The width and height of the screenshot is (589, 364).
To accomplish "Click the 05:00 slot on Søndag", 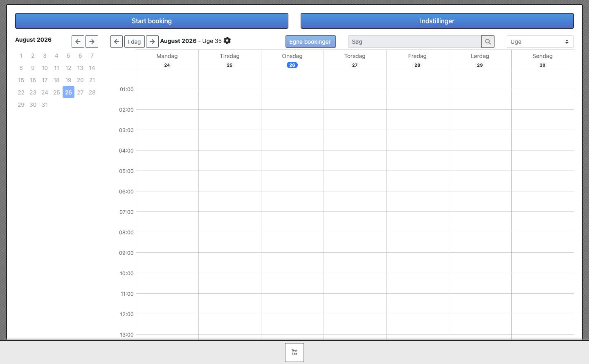I will pos(542,181).
